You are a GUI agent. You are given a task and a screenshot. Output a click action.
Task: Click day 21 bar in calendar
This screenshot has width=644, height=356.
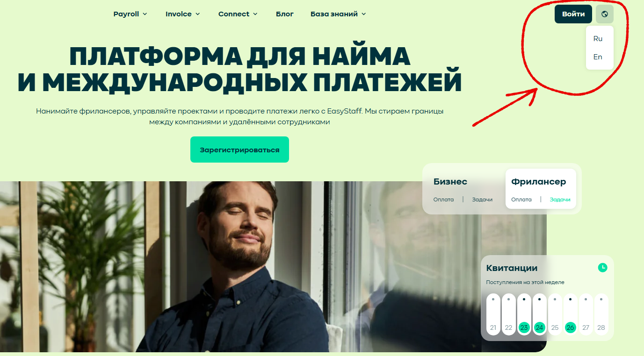click(x=493, y=314)
